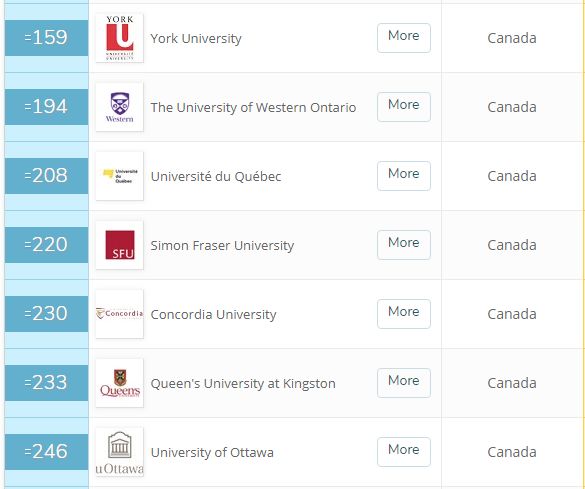The width and height of the screenshot is (585, 489).
Task: Select the =230 rank badge
Action: coord(46,314)
